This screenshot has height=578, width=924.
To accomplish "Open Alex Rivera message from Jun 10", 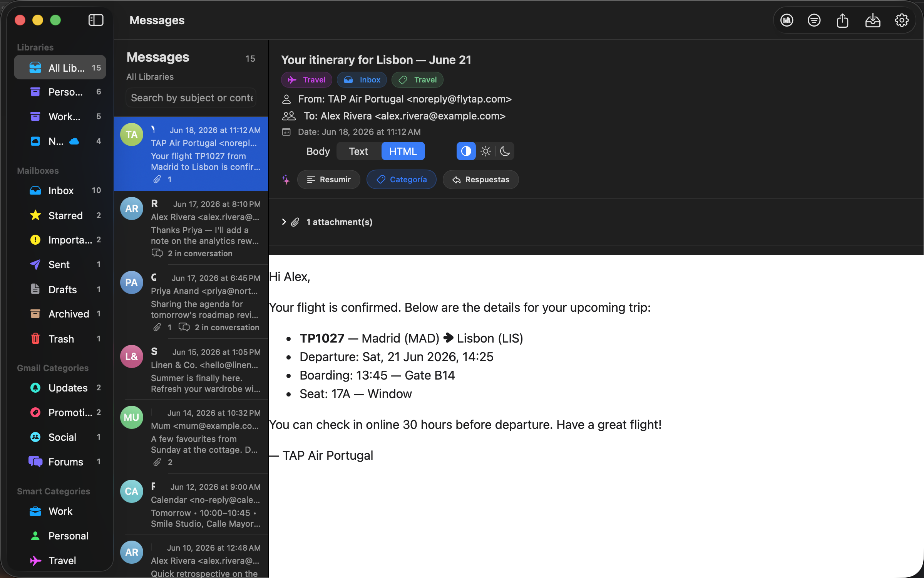I will point(191,556).
